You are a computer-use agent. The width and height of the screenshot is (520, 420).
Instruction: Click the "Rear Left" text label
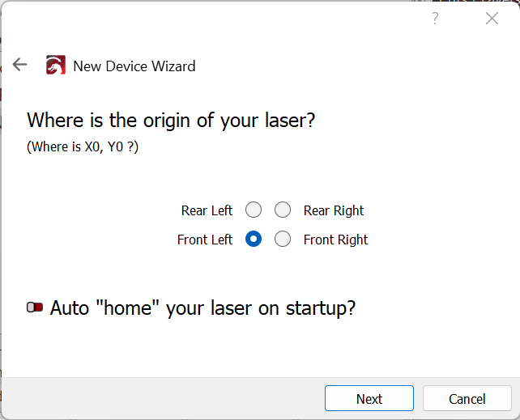pyautogui.click(x=207, y=210)
